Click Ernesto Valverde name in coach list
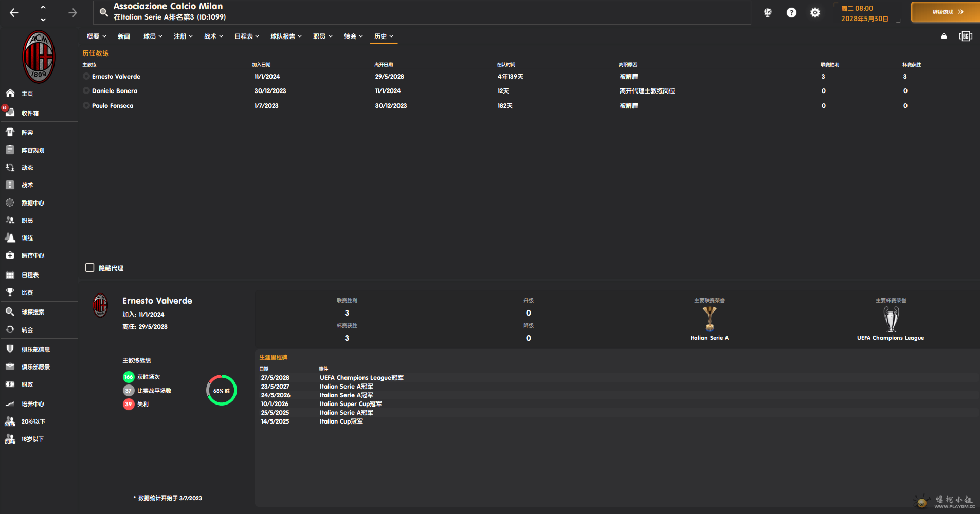 coord(116,77)
